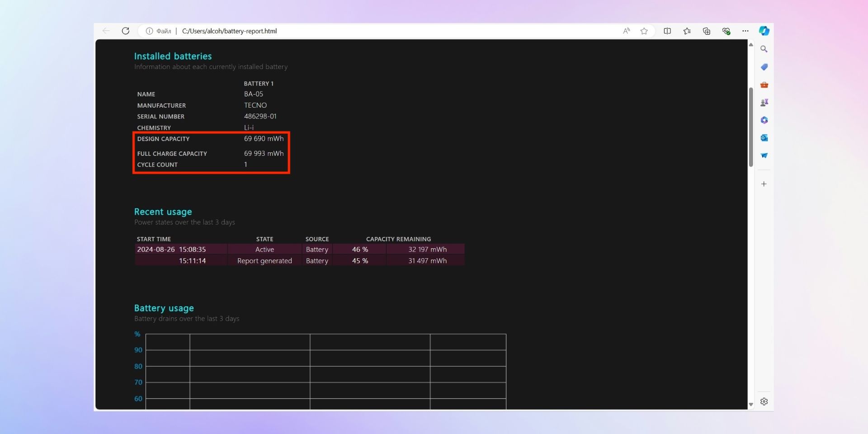Refresh the battery report page
Screen dimensions: 868x434
[x=126, y=31]
